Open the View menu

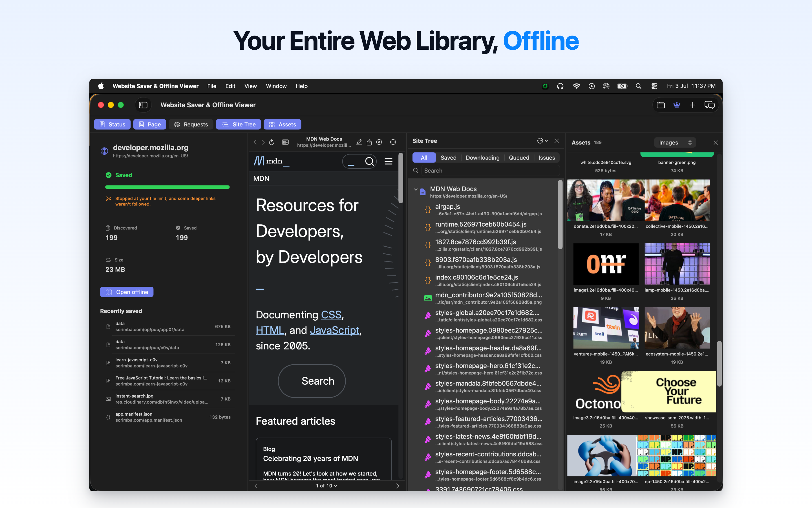pyautogui.click(x=251, y=86)
